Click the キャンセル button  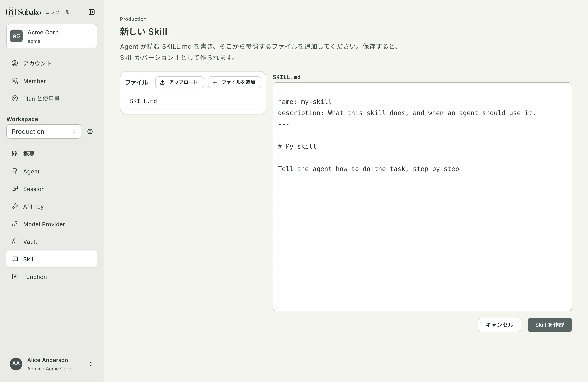click(499, 325)
